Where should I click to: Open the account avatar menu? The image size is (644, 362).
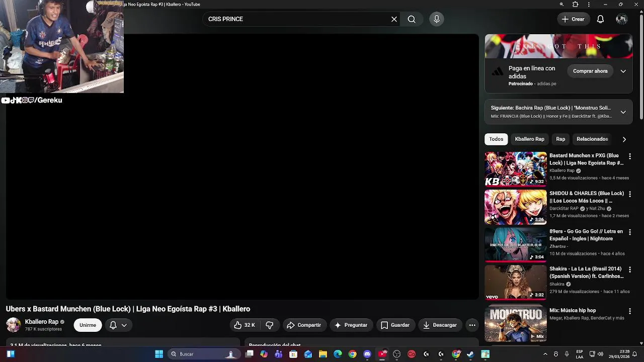622,19
